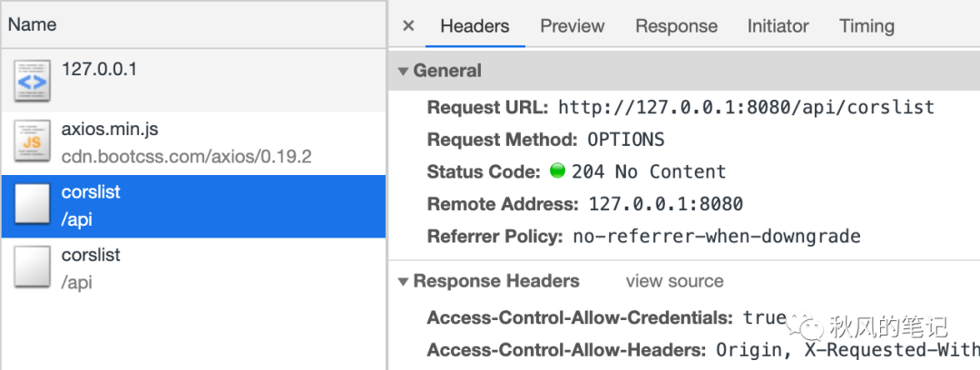Click the 127.0.0.1 document file icon
980x370 pixels.
[x=32, y=81]
